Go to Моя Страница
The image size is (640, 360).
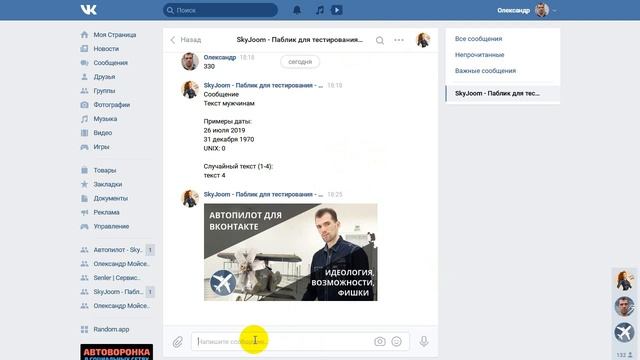pos(115,35)
